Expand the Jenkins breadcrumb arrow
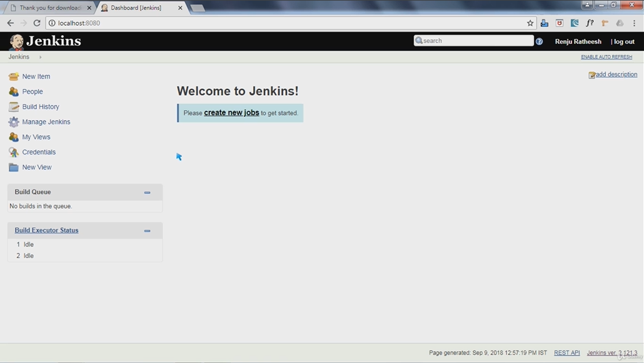644x363 pixels. pos(40,57)
